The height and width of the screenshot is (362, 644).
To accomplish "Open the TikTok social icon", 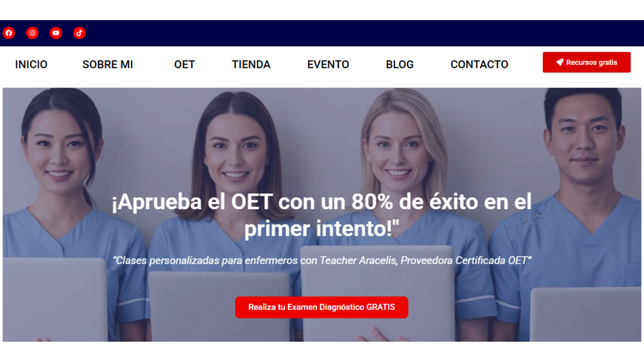I will pos(79,33).
